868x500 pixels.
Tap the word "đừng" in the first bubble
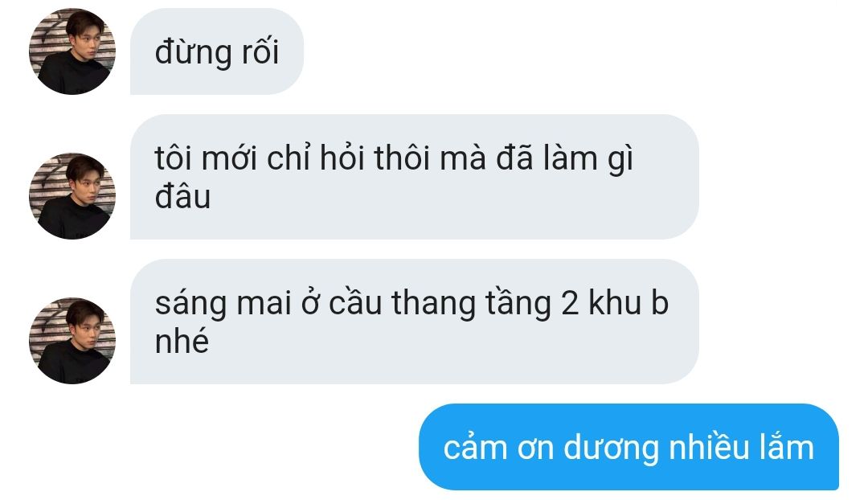point(193,53)
